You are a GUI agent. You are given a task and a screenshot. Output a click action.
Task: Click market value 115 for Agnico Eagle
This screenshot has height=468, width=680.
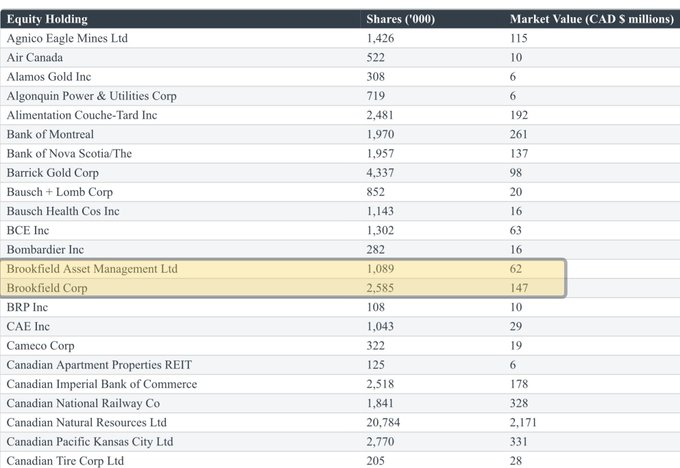pyautogui.click(x=519, y=38)
